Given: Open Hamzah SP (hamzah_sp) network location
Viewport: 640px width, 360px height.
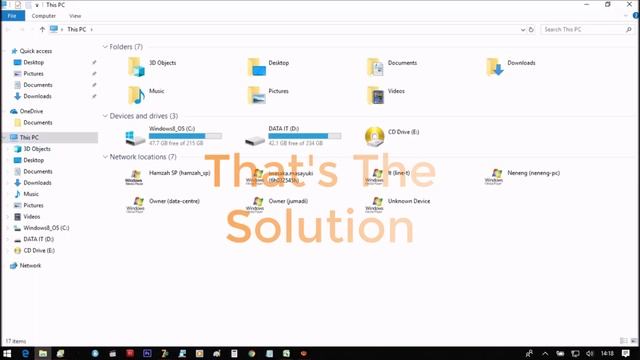Looking at the screenshot, I should coord(168,177).
